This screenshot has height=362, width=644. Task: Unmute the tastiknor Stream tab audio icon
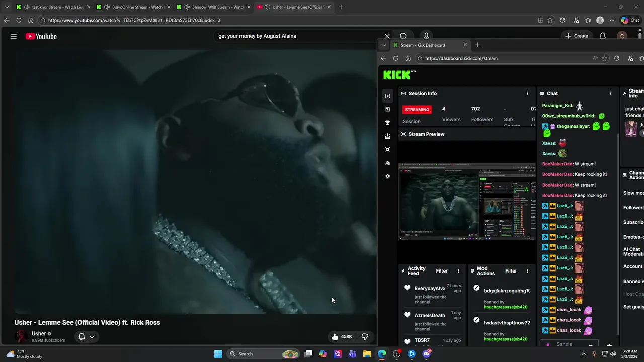(27, 7)
